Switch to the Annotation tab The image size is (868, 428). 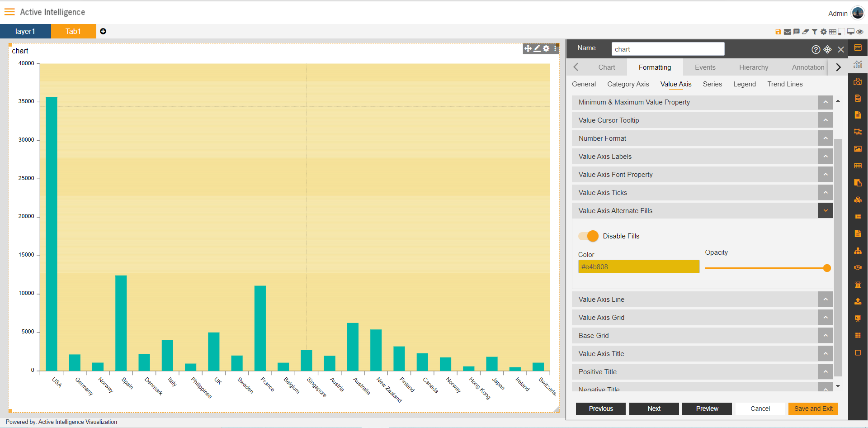point(808,67)
